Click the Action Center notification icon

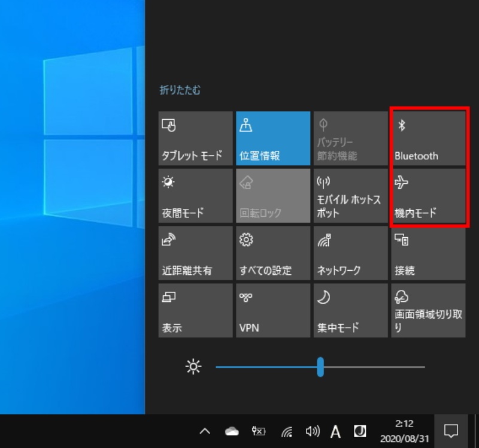[451, 431]
